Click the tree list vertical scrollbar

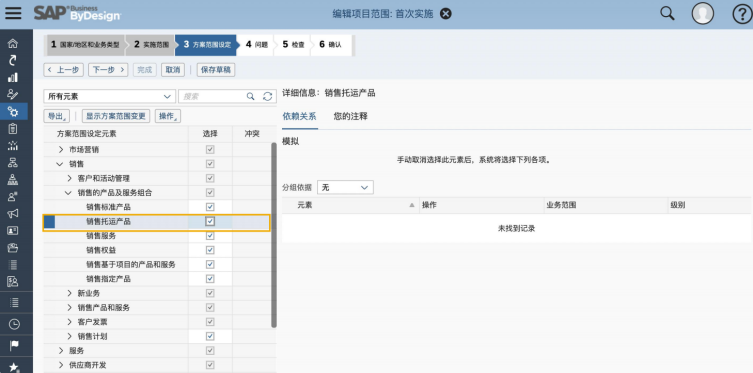[274, 235]
